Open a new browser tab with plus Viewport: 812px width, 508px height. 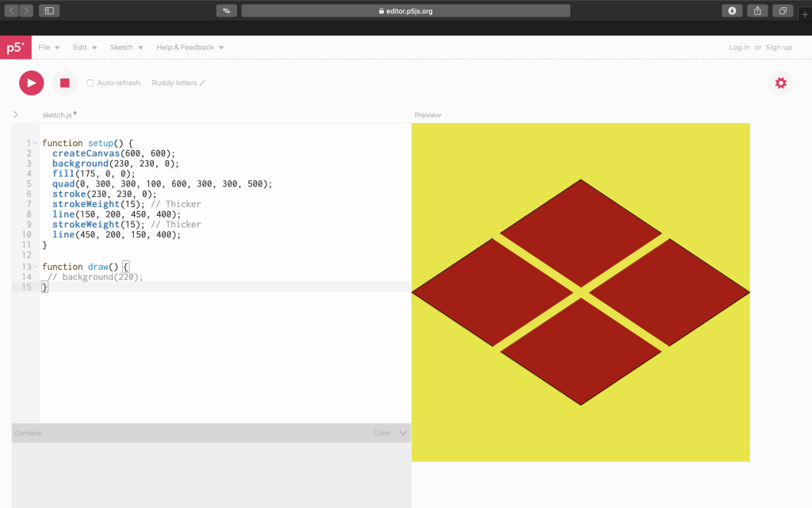(x=804, y=15)
